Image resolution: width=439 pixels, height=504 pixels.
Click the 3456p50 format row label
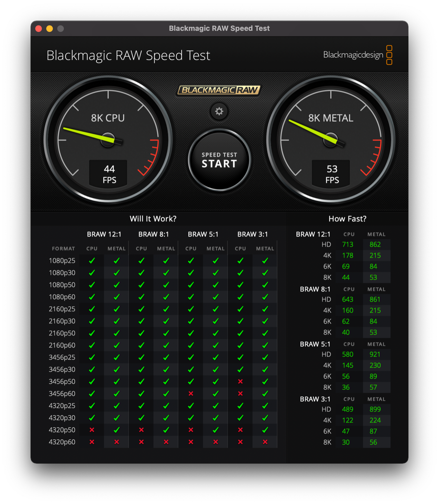coord(62,382)
